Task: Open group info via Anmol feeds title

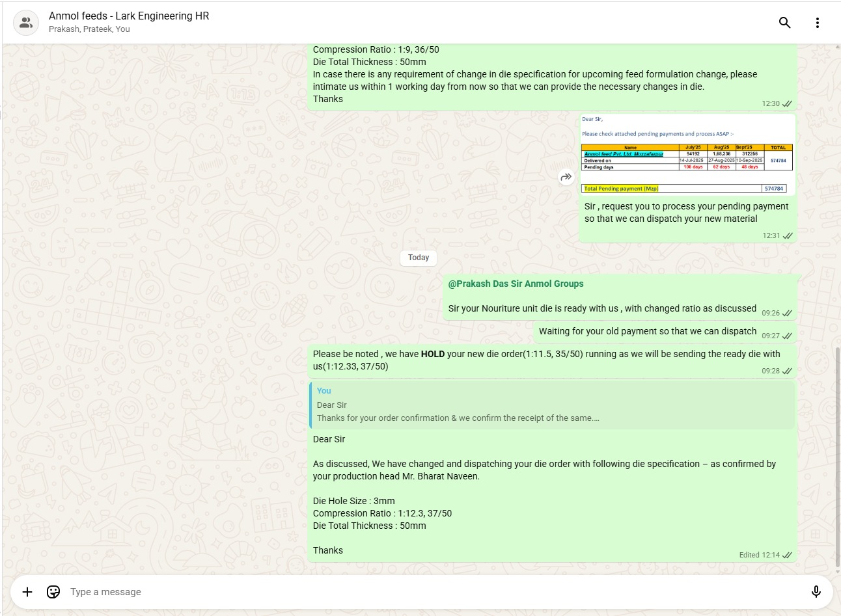Action: pyautogui.click(x=129, y=16)
